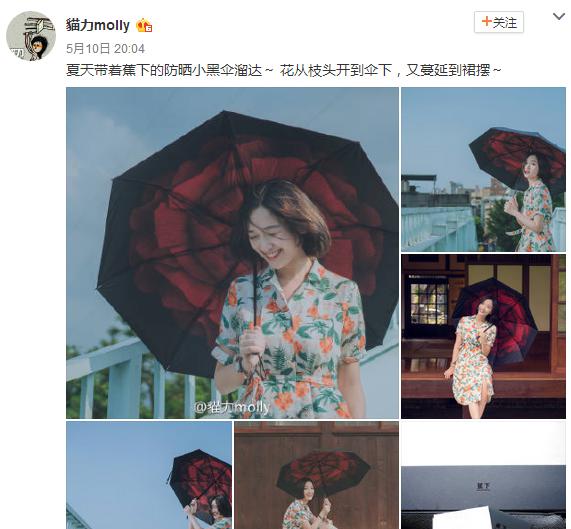Click the 蕉下 logo on the product box

[x=483, y=486]
